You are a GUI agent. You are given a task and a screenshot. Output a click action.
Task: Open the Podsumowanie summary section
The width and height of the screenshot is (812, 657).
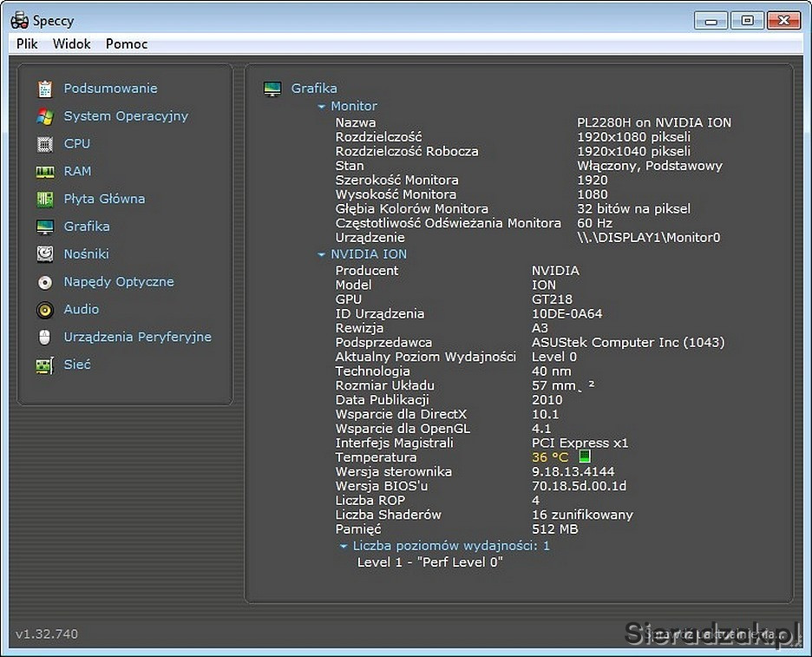click(x=110, y=89)
